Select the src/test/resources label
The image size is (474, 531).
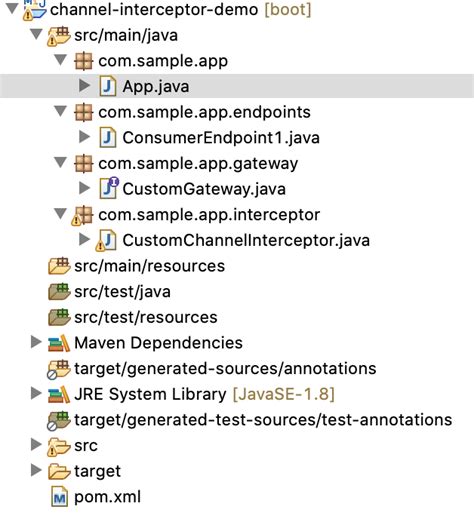(x=146, y=318)
